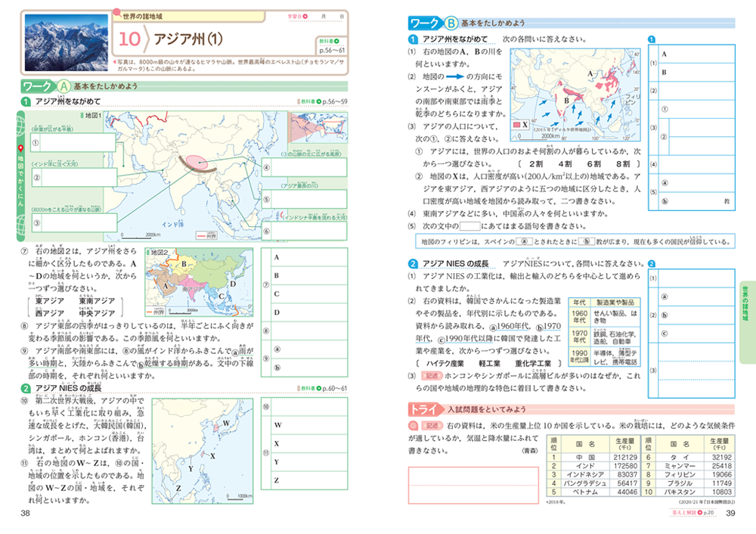Select the chapter title アジア州(1)
Image resolution: width=756 pixels, height=534 pixels.
click(188, 39)
